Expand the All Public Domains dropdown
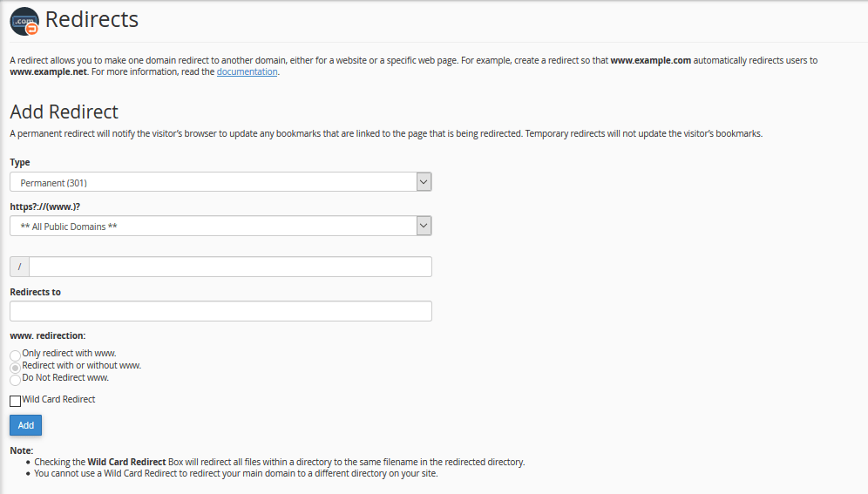 (x=214, y=226)
